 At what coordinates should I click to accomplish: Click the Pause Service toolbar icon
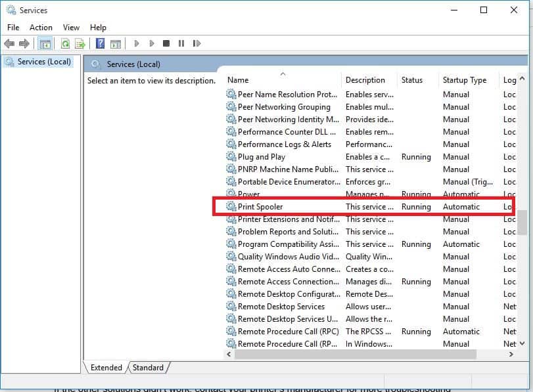pyautogui.click(x=181, y=44)
